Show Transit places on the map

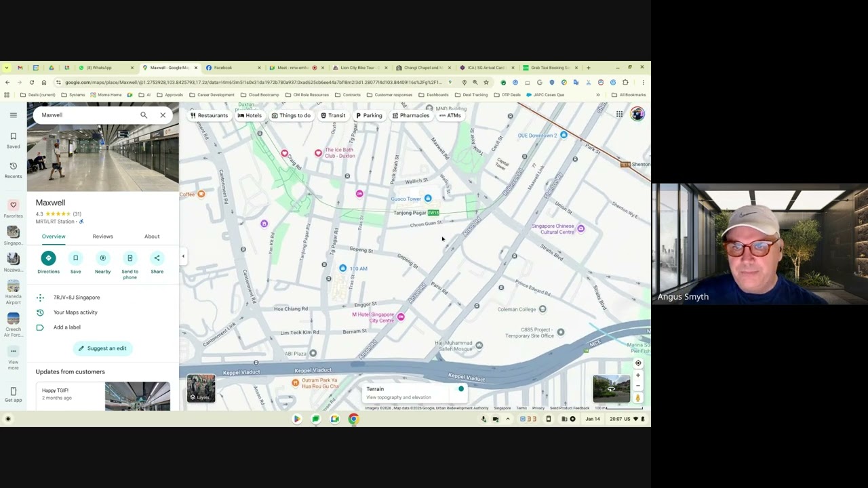333,116
